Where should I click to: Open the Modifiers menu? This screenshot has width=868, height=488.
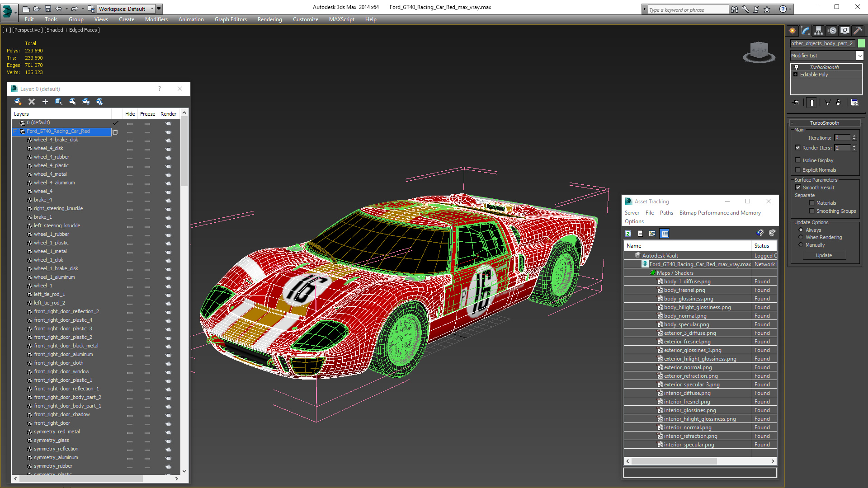click(156, 19)
